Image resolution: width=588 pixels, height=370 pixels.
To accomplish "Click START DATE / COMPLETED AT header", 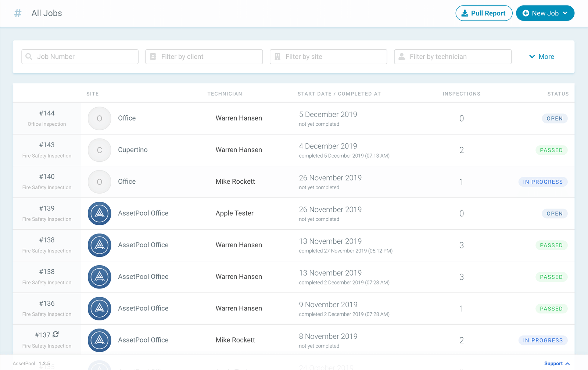I will tap(339, 94).
